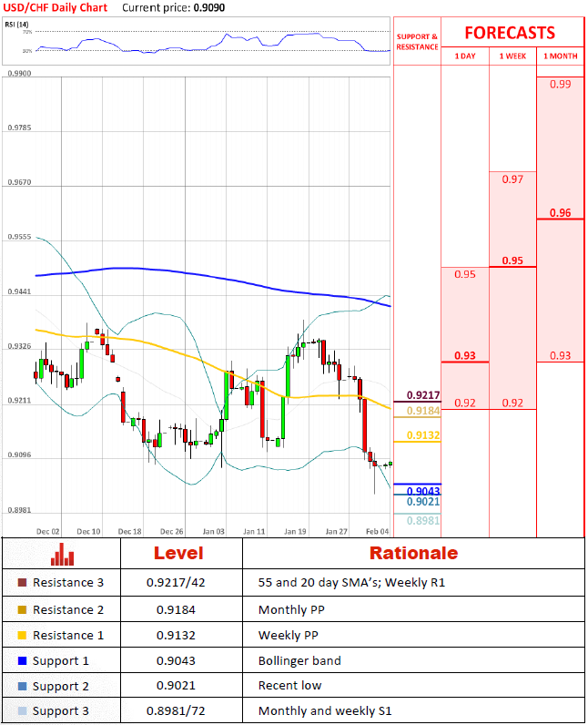Click the 0.97 one-week forecast value
Viewport: 588px width, 725px height.
pyautogui.click(x=512, y=179)
